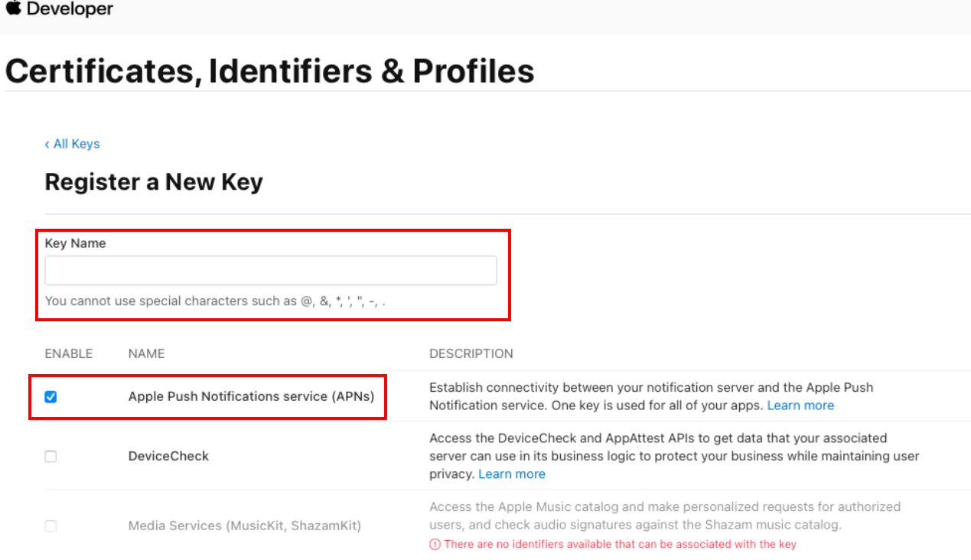
Task: Click the NAME column header
Action: pos(147,353)
